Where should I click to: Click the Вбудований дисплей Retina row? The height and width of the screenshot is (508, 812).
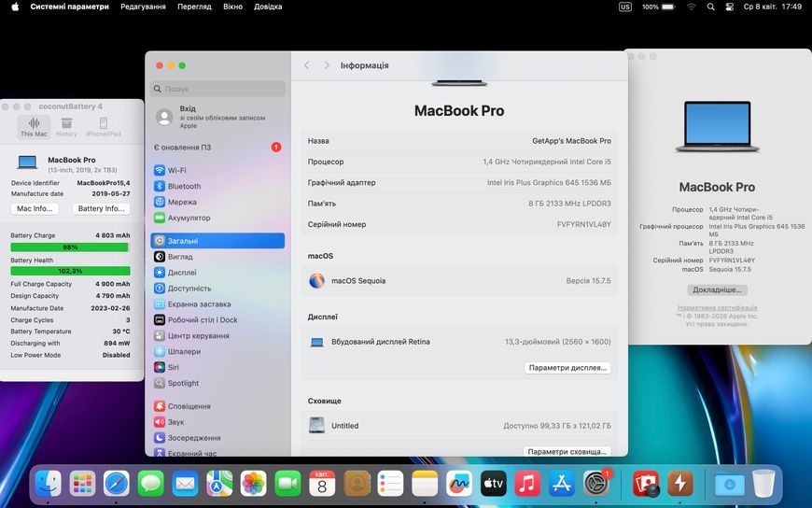[x=459, y=342]
